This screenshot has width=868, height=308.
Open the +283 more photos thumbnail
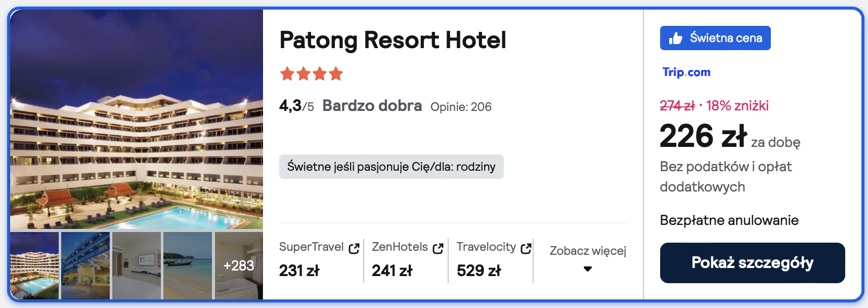point(239,265)
